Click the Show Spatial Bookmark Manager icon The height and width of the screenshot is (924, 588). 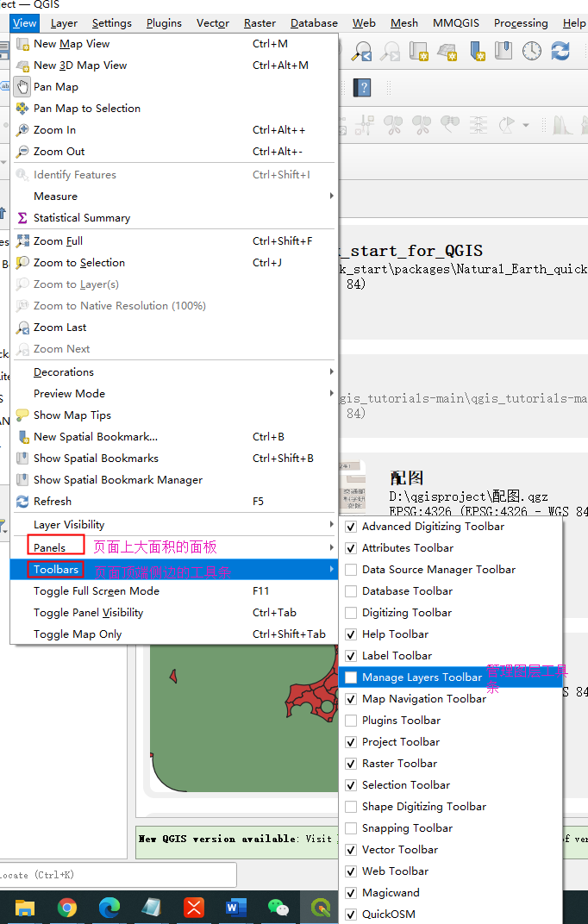tap(22, 480)
